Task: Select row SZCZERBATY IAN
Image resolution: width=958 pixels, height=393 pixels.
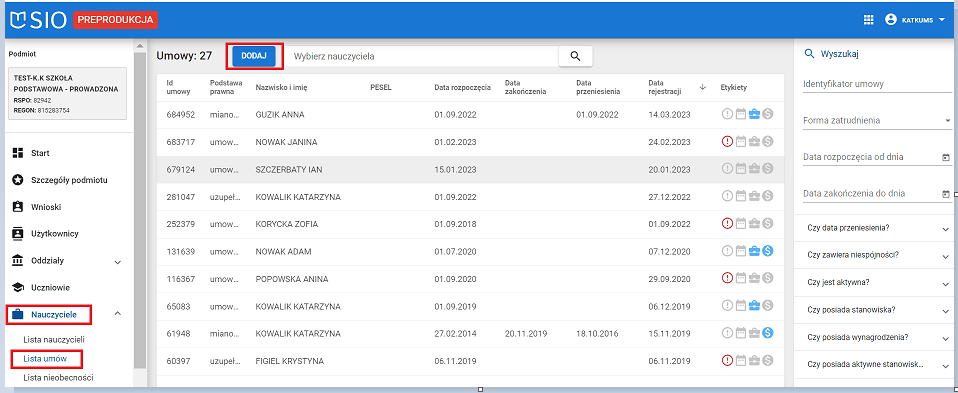Action: pos(470,169)
